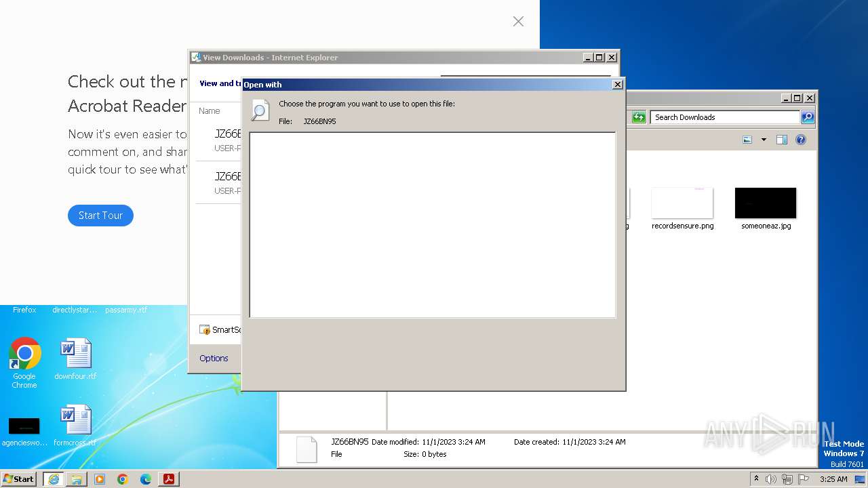The height and width of the screenshot is (488, 868).
Task: Click the someoneaz.jpg file name
Action: click(766, 226)
